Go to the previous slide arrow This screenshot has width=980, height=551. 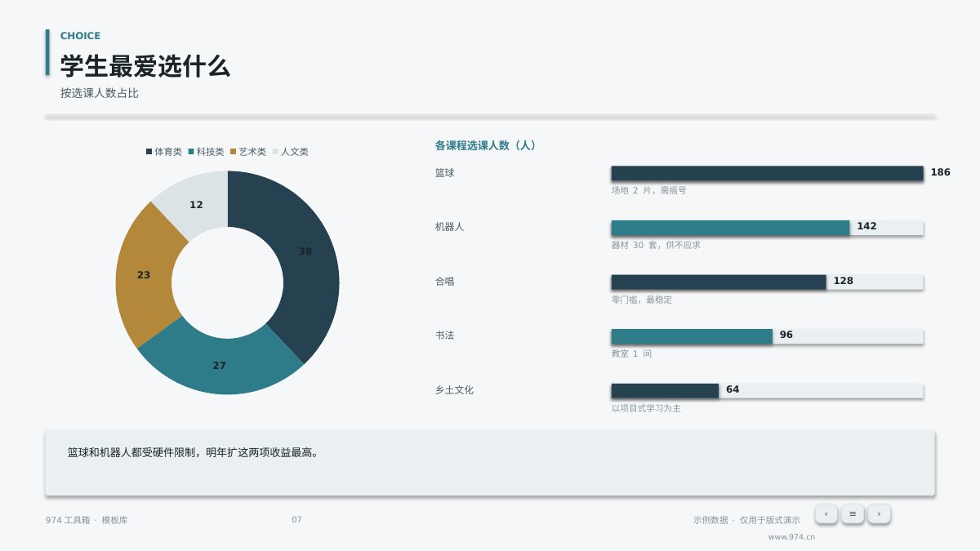pos(826,513)
